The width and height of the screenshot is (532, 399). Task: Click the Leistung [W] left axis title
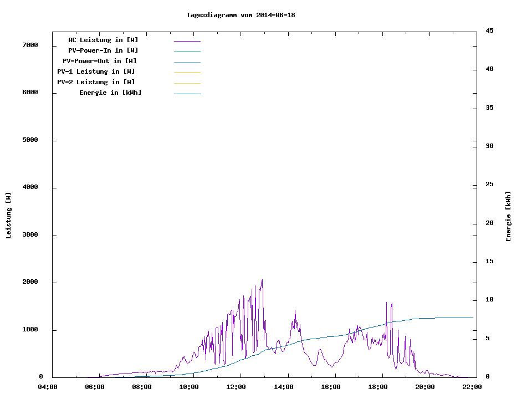tap(8, 216)
